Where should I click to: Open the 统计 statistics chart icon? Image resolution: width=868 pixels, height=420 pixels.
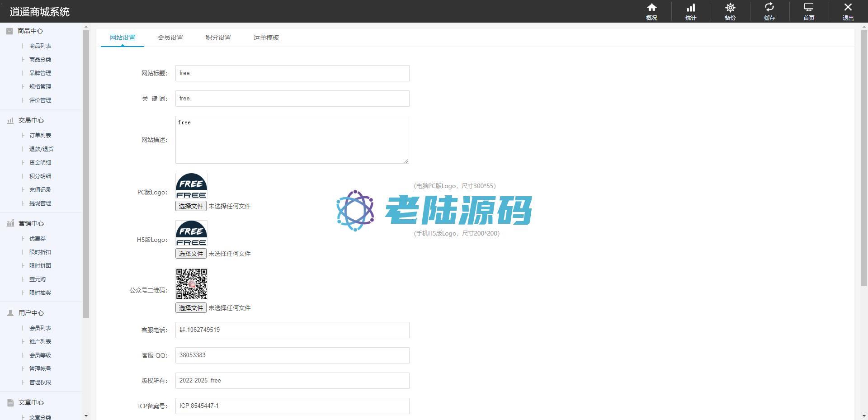point(691,8)
